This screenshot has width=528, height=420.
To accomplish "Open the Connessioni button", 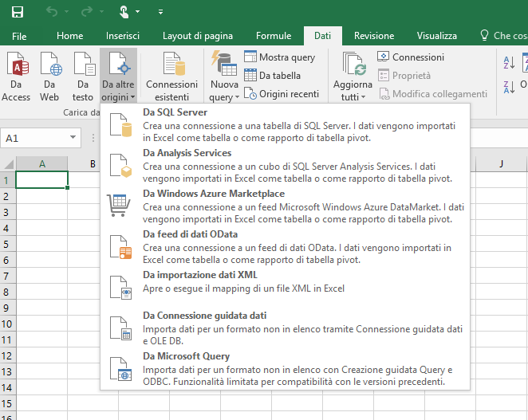I will click(x=411, y=57).
